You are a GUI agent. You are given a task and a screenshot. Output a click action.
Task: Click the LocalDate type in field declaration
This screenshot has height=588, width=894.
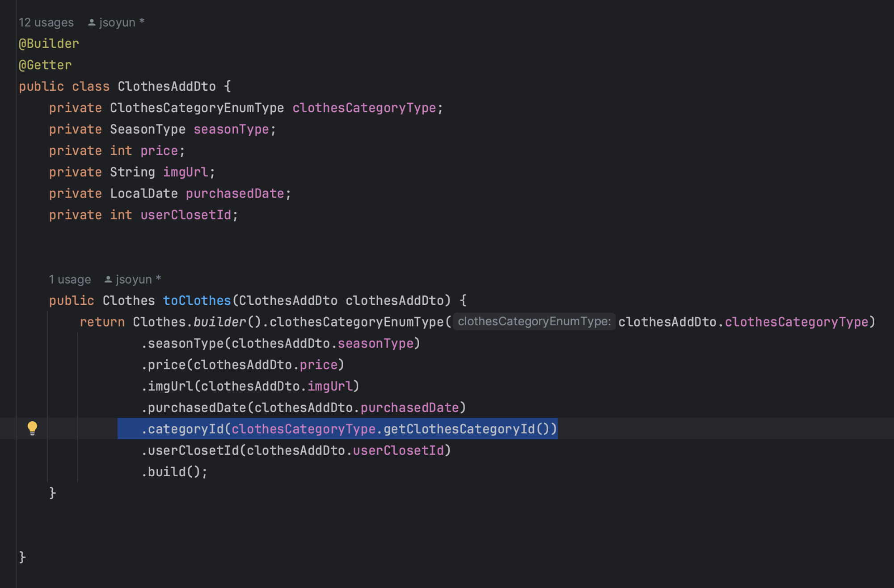pos(143,194)
